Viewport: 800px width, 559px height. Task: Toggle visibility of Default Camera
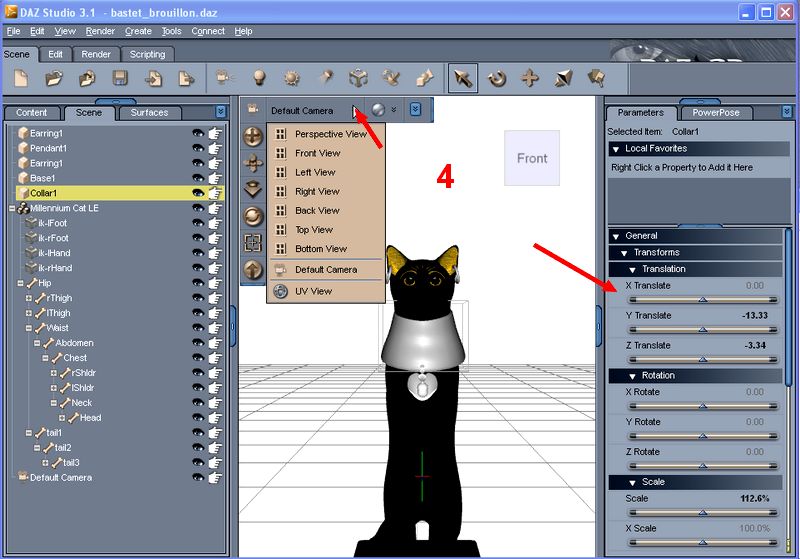click(x=198, y=477)
